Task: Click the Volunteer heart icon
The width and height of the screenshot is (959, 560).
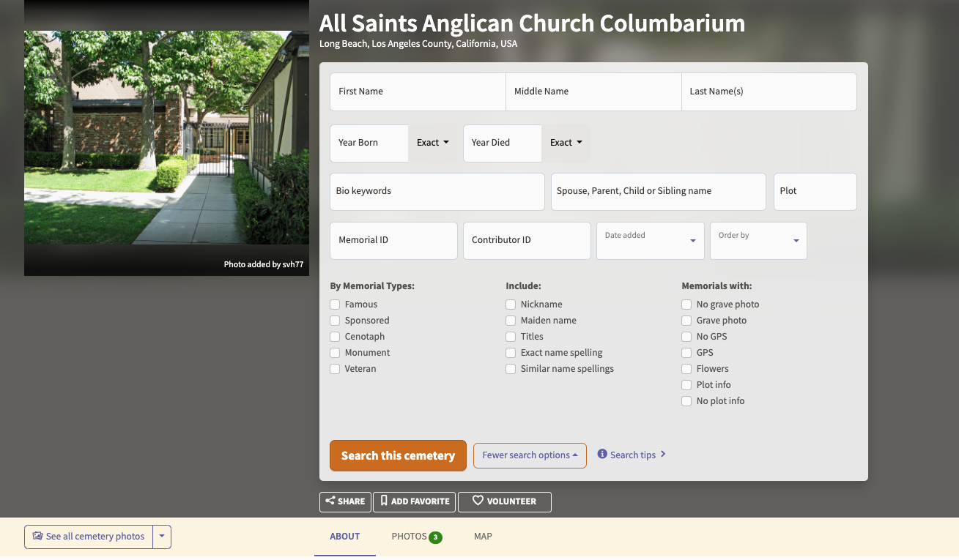Action: click(x=478, y=501)
